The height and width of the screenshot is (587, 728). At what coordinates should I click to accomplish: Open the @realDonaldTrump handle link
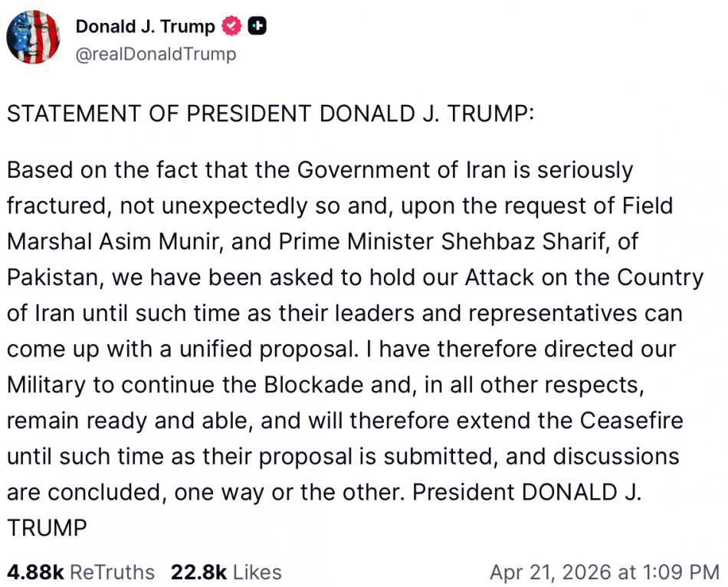[x=156, y=54]
